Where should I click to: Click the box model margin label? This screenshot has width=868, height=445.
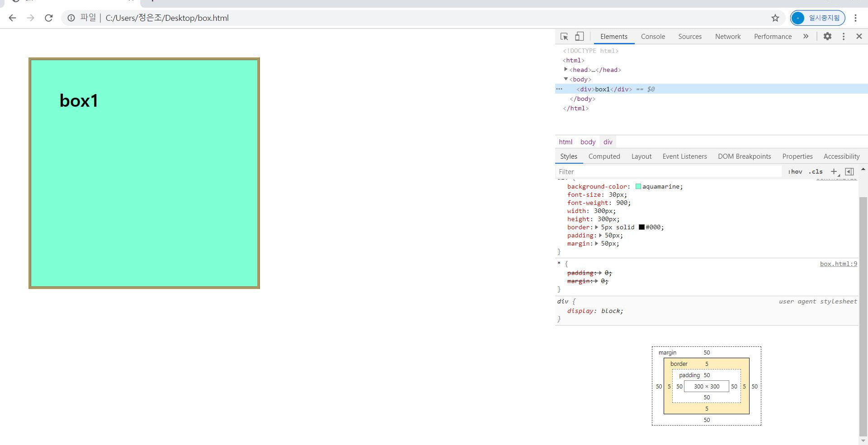[667, 353]
